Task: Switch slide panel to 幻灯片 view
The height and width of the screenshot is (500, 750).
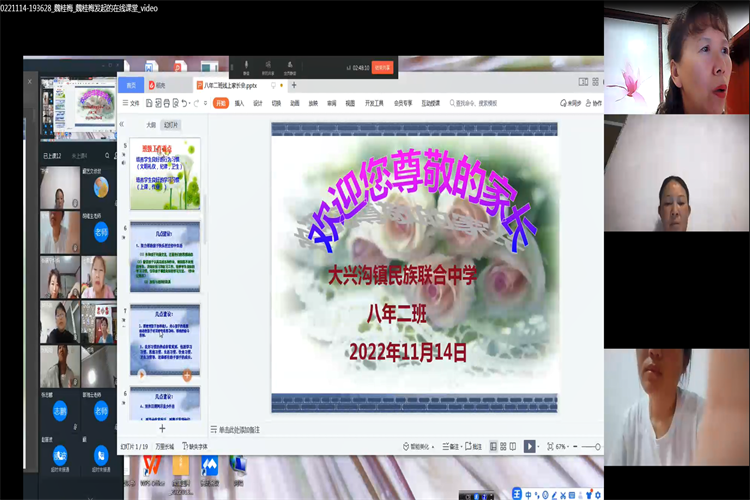Action: (x=171, y=125)
